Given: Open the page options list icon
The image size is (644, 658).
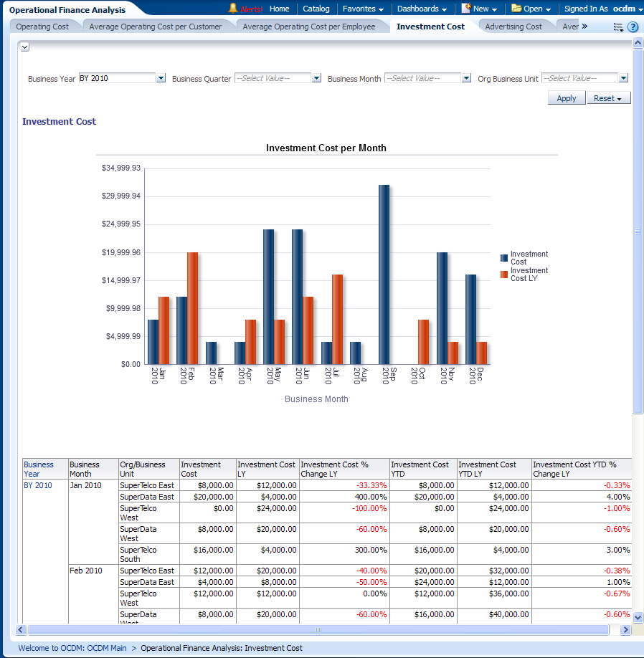Looking at the screenshot, I should point(618,27).
